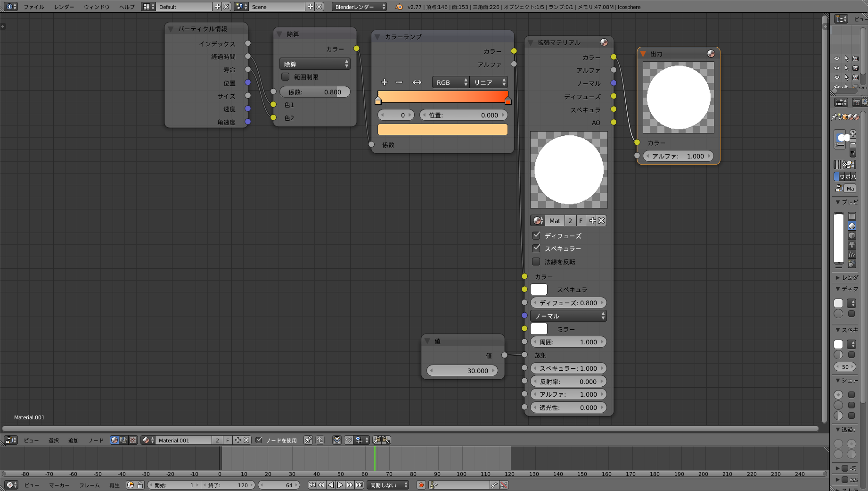The width and height of the screenshot is (868, 491).
Task: Click delete keyframe icon in timeline
Action: pos(504,485)
